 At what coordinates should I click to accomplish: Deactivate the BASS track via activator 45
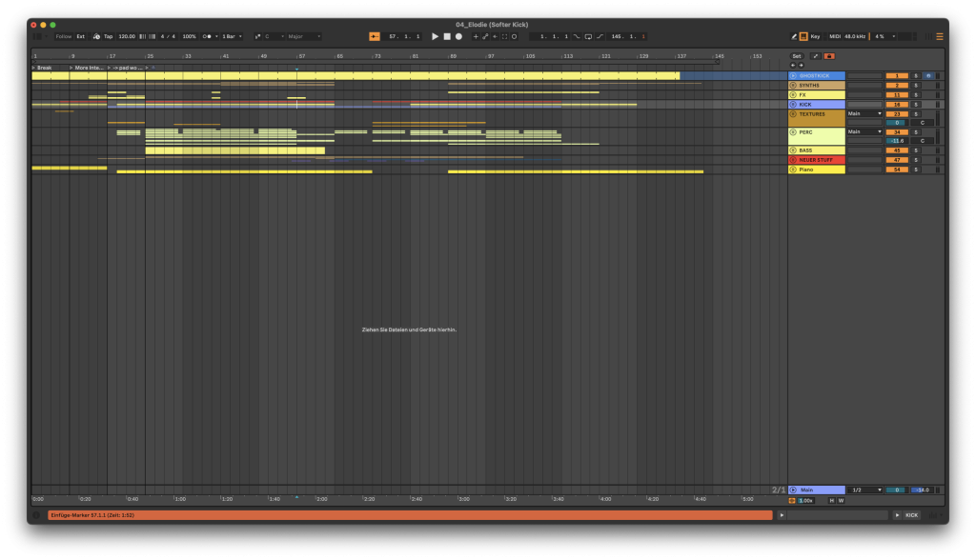(x=896, y=150)
